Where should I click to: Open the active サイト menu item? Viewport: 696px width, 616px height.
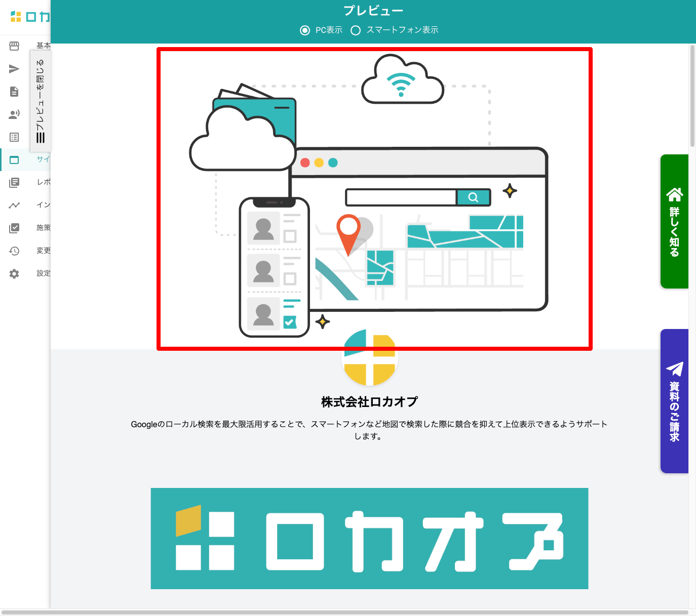coord(43,159)
